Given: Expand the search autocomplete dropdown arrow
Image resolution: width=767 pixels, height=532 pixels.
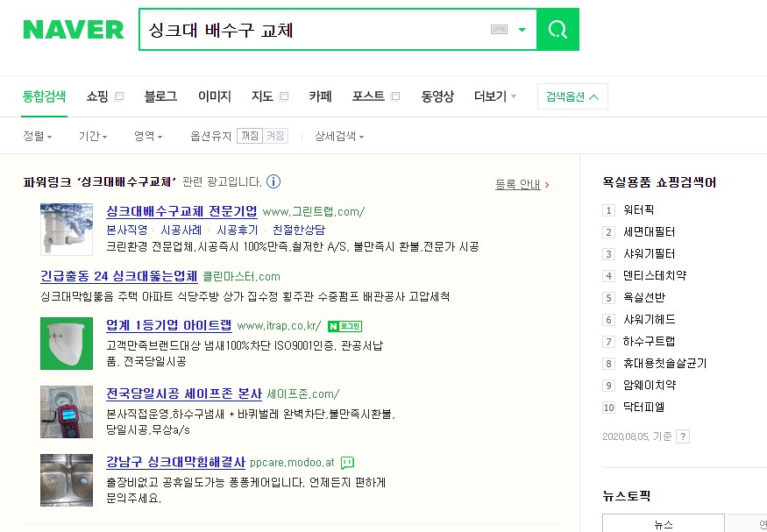Looking at the screenshot, I should tap(522, 30).
